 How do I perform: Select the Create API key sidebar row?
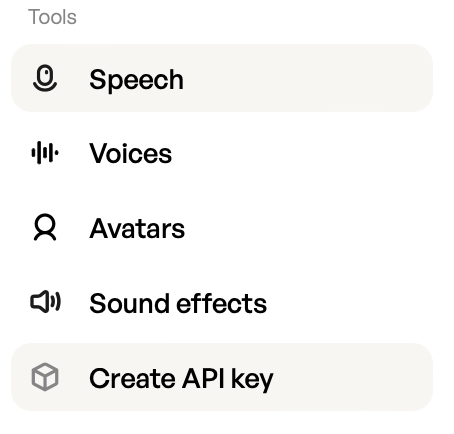tap(222, 377)
